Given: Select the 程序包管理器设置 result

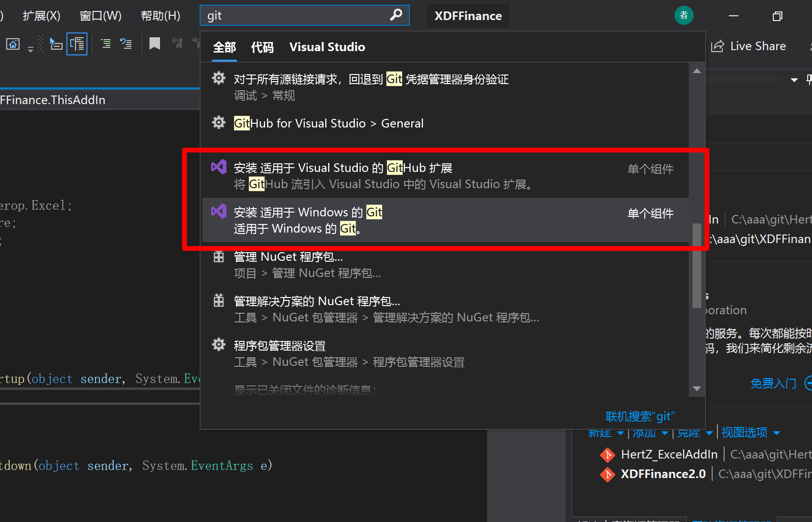Looking at the screenshot, I should [x=445, y=353].
